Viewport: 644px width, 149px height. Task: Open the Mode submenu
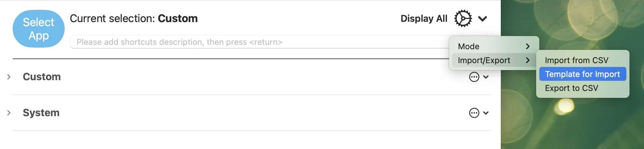[469, 46]
